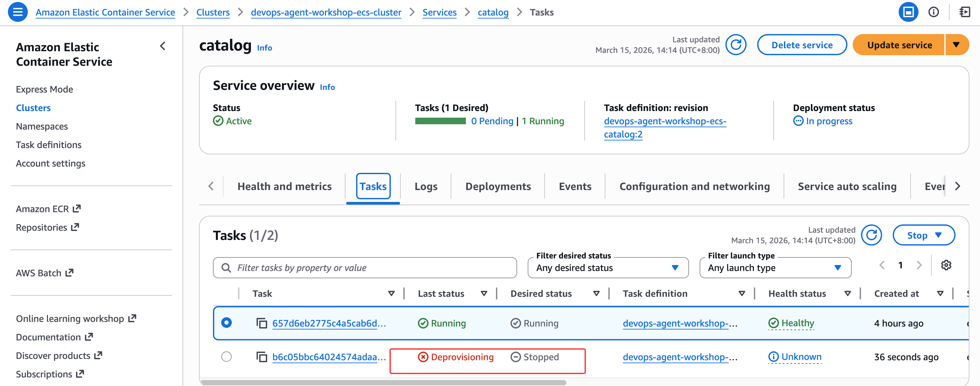Copy task ID b6c05bbc64024574adaa
Viewport: 980px width, 386px height.
(262, 357)
